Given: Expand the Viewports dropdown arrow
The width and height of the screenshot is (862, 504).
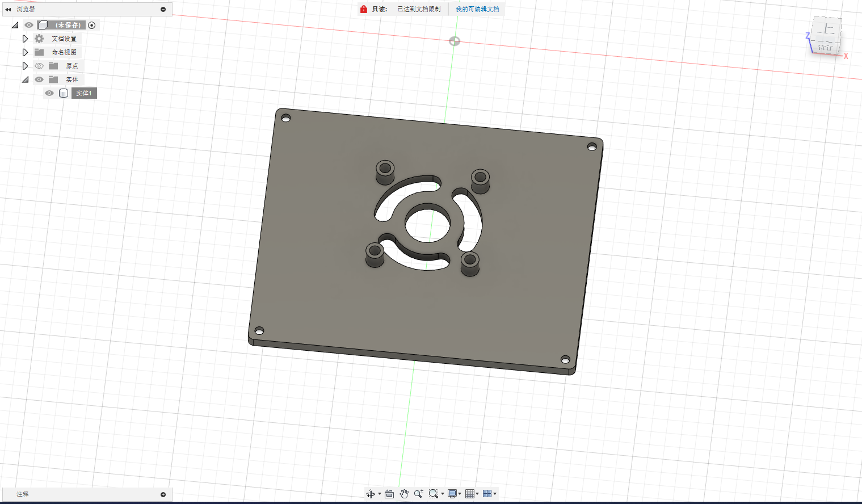Looking at the screenshot, I should pos(495,494).
